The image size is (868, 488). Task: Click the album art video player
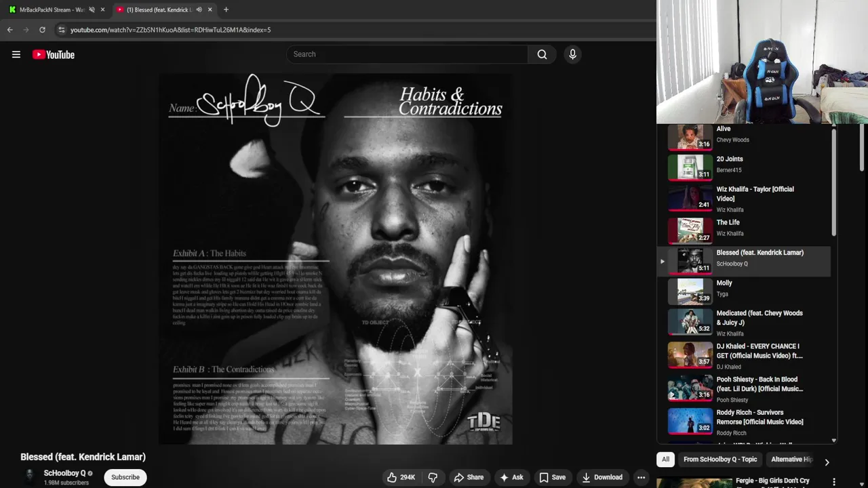click(x=336, y=259)
